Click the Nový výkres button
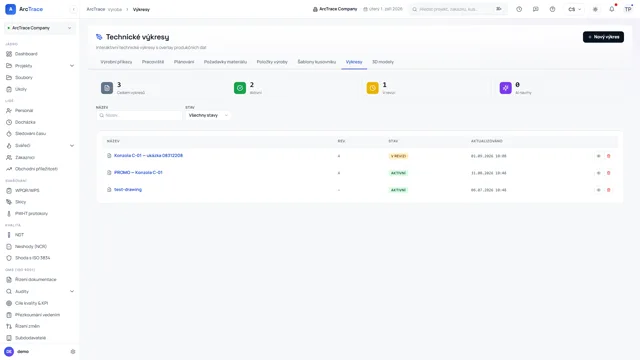The image size is (640, 360). [x=603, y=37]
